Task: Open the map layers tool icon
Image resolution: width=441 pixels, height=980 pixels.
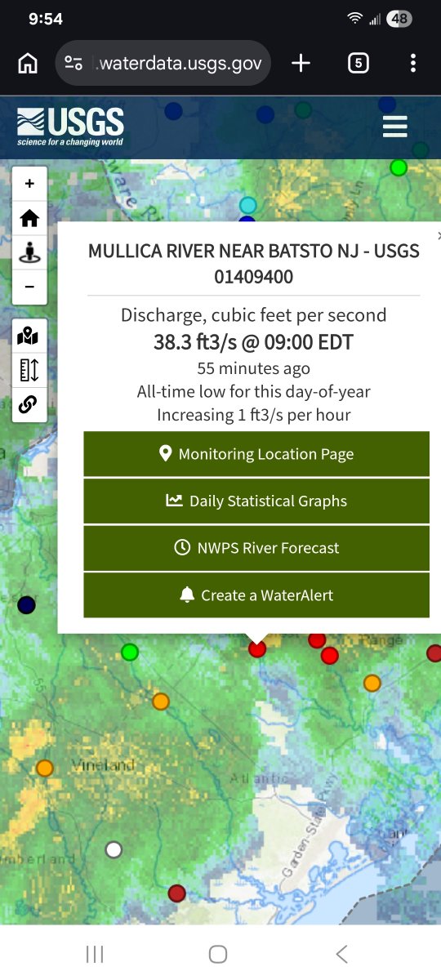Action: pyautogui.click(x=29, y=336)
